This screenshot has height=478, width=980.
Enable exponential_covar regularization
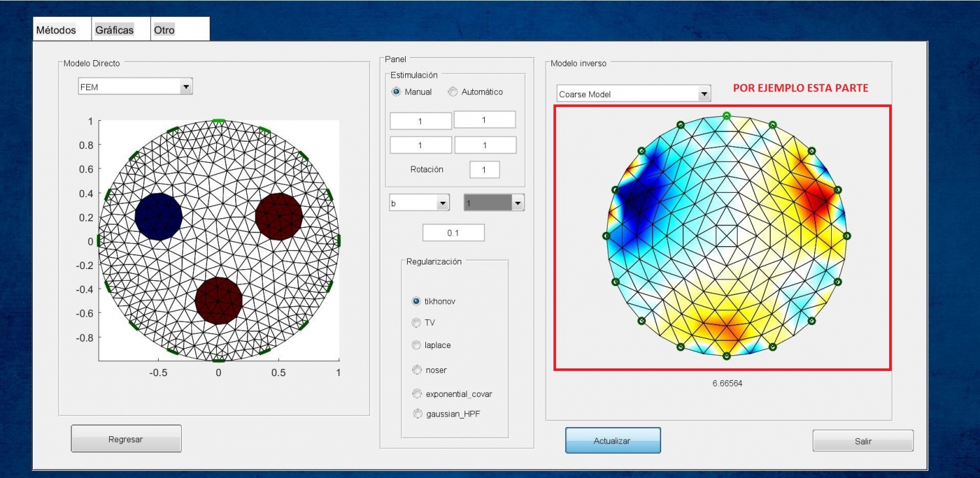point(417,394)
